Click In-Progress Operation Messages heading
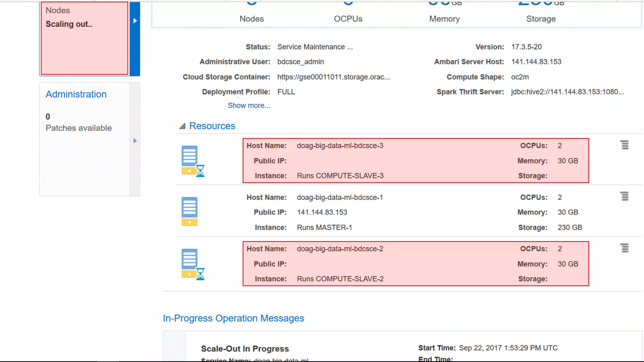 pyautogui.click(x=233, y=318)
